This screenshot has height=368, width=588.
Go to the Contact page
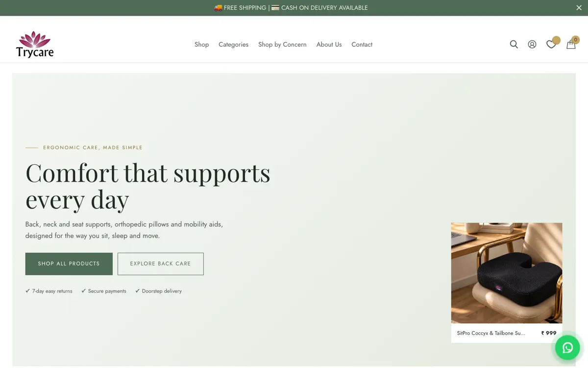click(362, 45)
